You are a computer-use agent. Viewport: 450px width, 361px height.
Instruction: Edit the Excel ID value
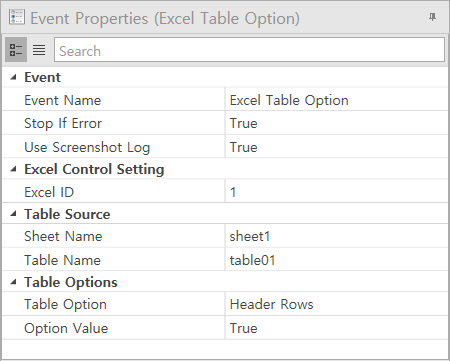click(336, 192)
